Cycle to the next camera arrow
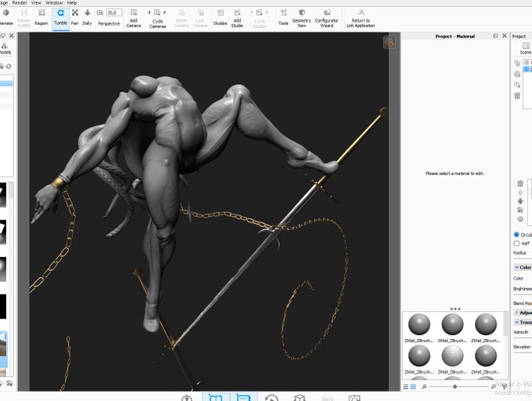 coord(165,13)
